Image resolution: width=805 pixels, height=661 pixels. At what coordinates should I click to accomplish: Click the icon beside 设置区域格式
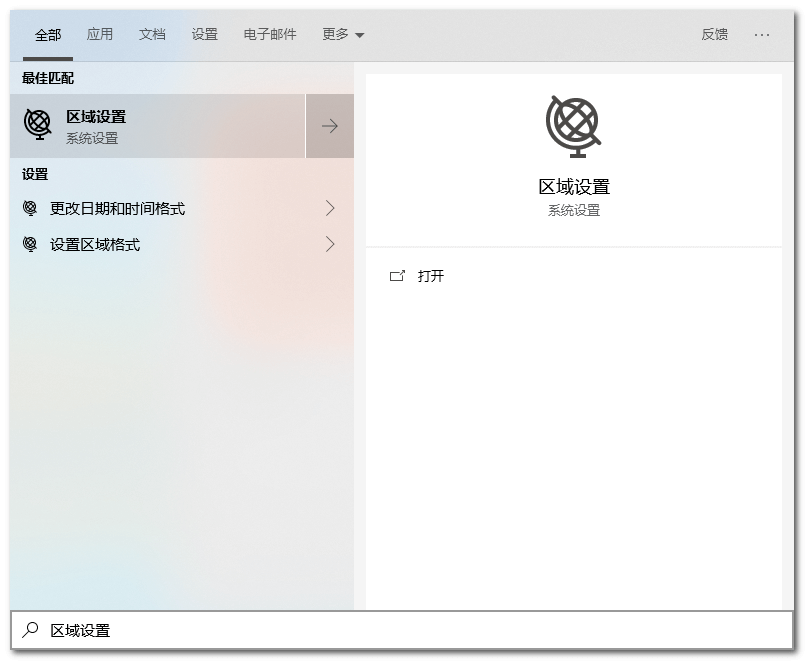tap(30, 245)
